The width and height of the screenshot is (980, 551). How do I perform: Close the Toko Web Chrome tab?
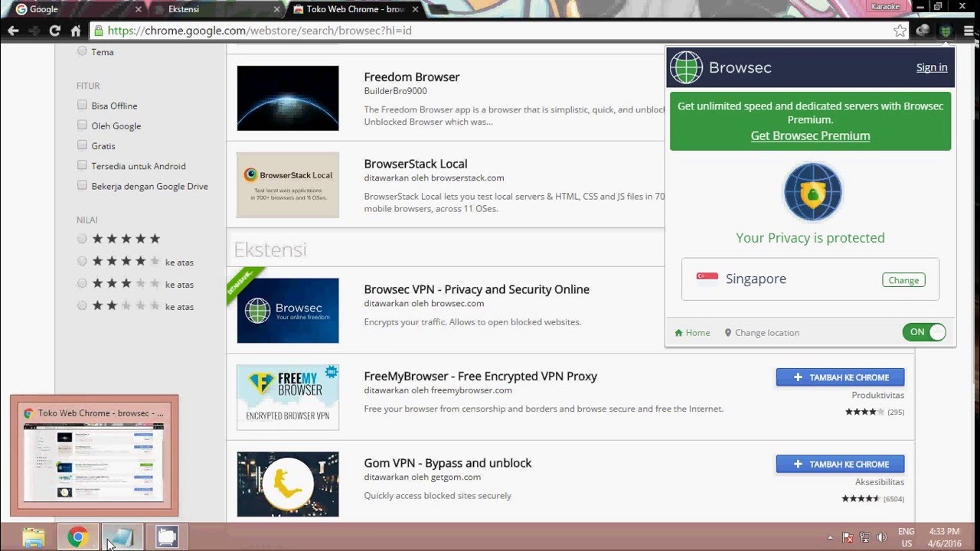(414, 10)
